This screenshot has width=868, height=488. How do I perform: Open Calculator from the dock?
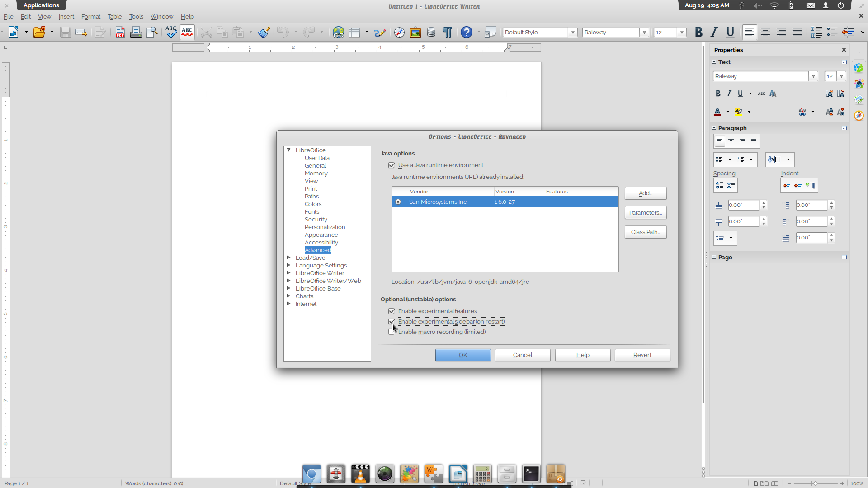482,474
